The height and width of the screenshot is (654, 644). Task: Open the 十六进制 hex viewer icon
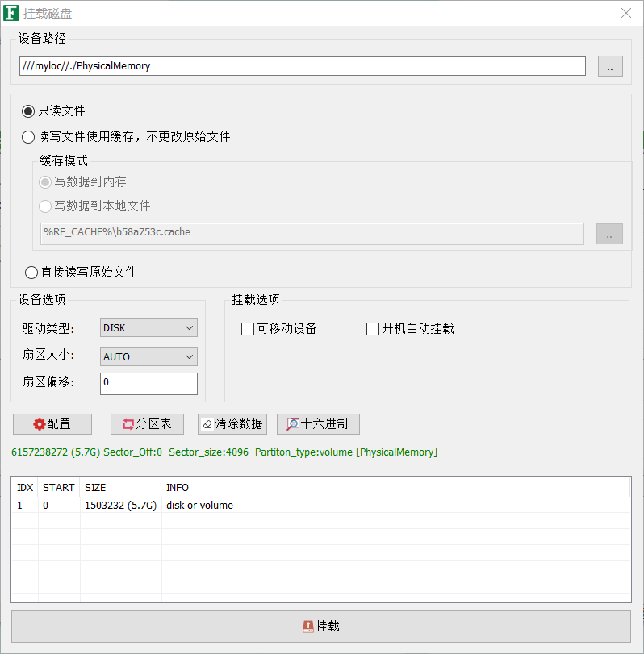[292, 424]
